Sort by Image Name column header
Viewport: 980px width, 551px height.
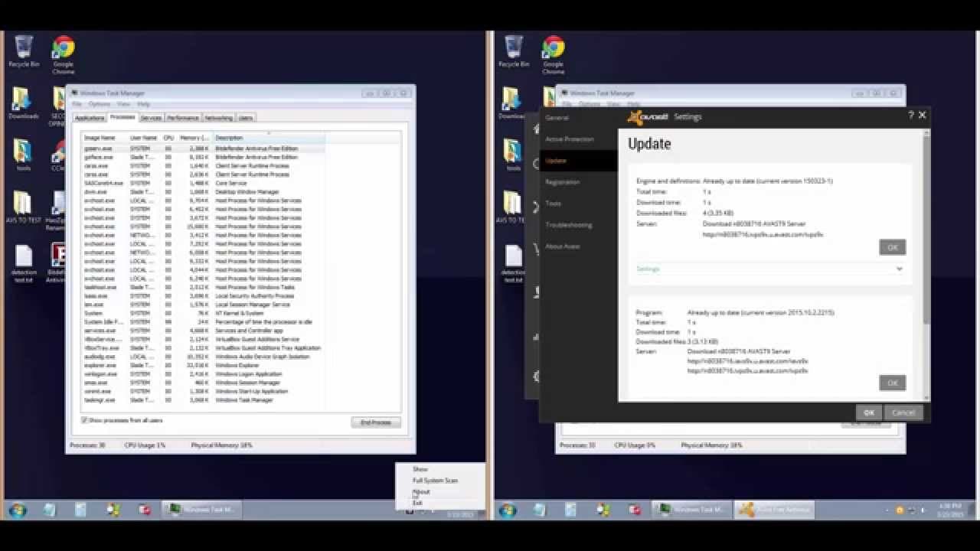coord(105,138)
